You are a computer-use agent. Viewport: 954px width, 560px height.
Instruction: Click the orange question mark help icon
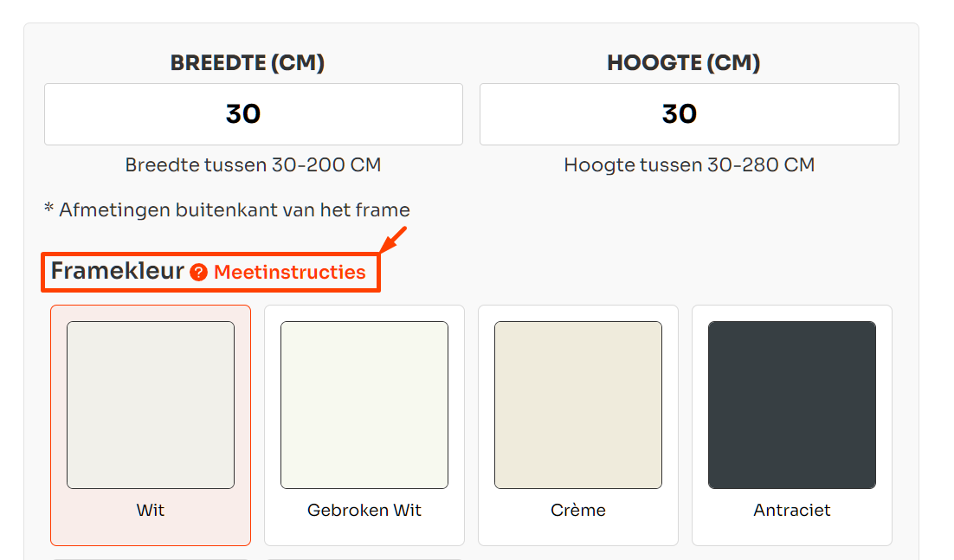tap(198, 273)
